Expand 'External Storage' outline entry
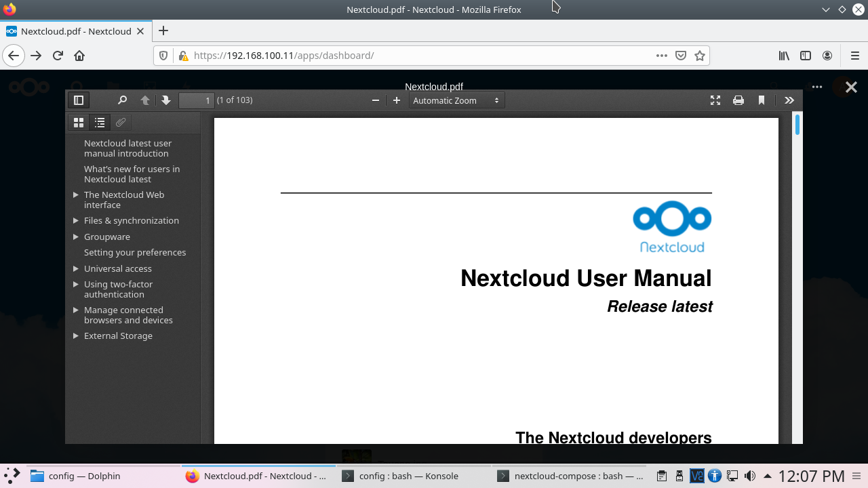Screen dimensions: 868x488 [x=76, y=336]
